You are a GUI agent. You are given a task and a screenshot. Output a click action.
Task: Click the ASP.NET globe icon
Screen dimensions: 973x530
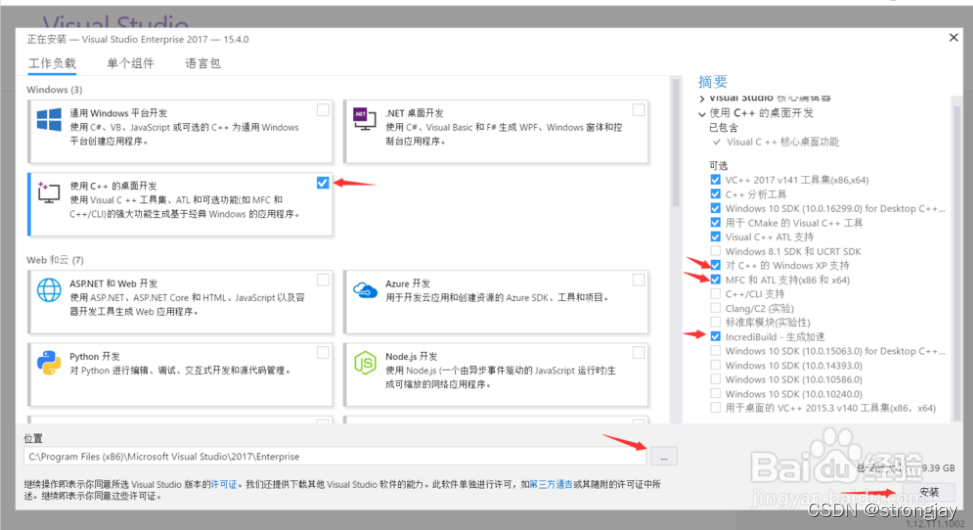tap(48, 290)
